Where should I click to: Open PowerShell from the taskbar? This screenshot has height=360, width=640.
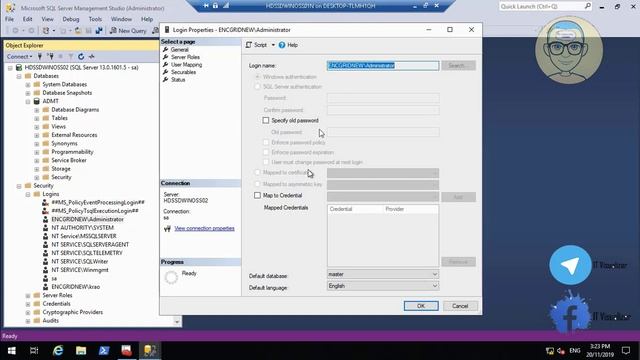tap(104, 351)
